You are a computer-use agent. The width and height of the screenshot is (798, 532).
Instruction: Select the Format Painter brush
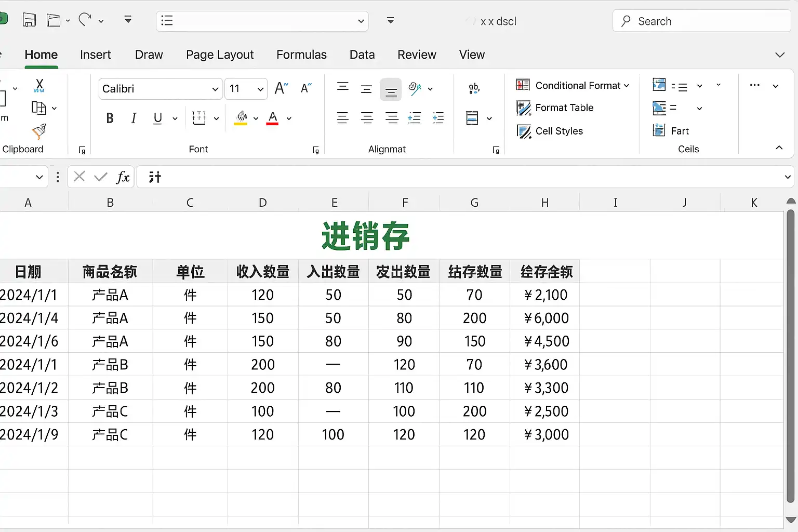coord(39,131)
